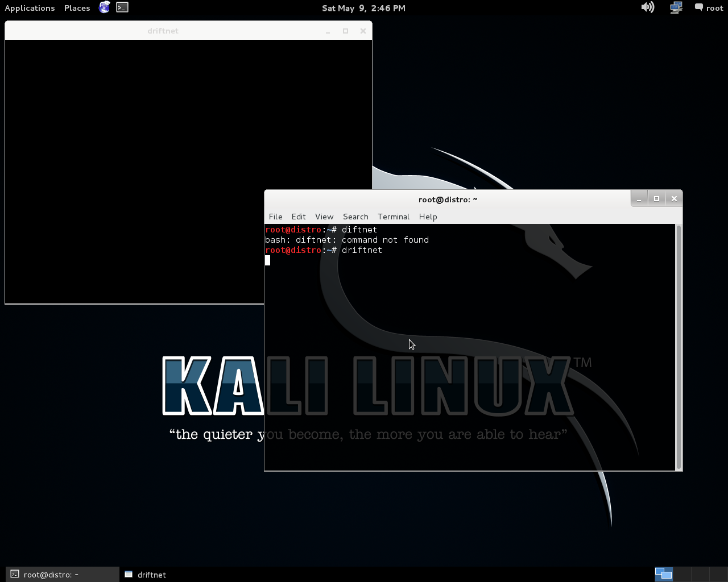Maximize the driftnet window
Image resolution: width=728 pixels, height=582 pixels.
pyautogui.click(x=345, y=31)
